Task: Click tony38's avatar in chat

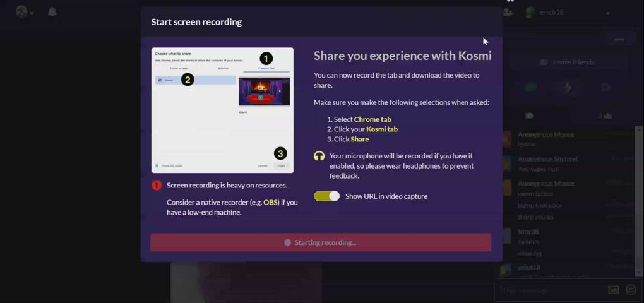Action: [x=507, y=235]
